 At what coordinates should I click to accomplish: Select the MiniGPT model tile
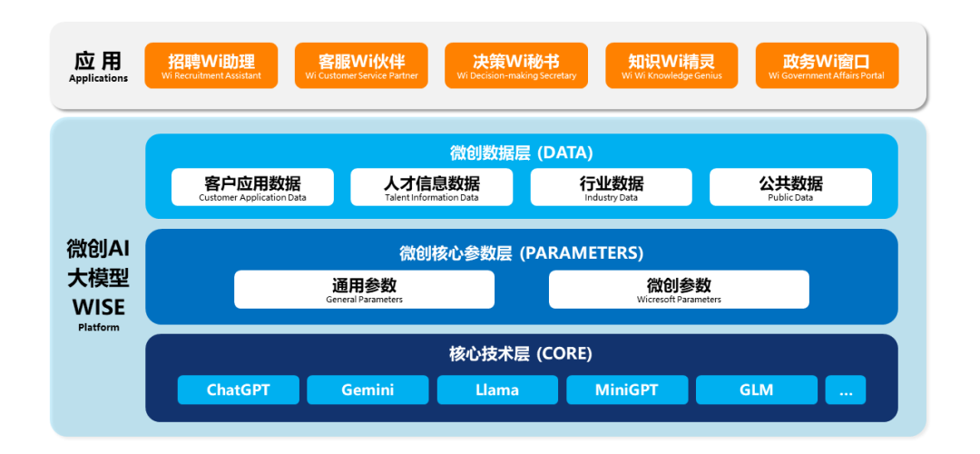pyautogui.click(x=627, y=390)
